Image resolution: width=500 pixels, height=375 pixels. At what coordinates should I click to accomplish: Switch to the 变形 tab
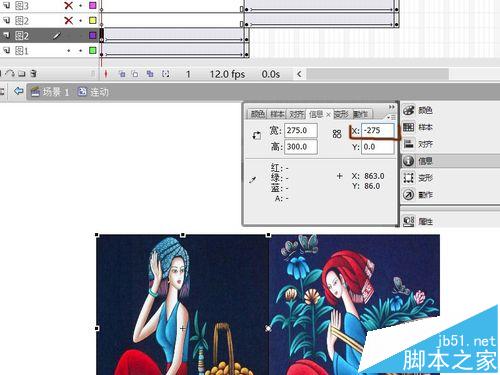point(342,114)
